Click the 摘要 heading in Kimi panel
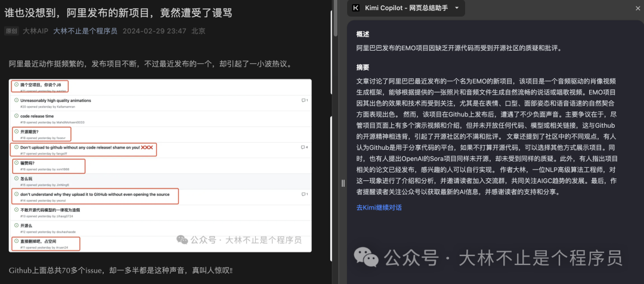Screen dimensions: 644x284 click(363, 67)
